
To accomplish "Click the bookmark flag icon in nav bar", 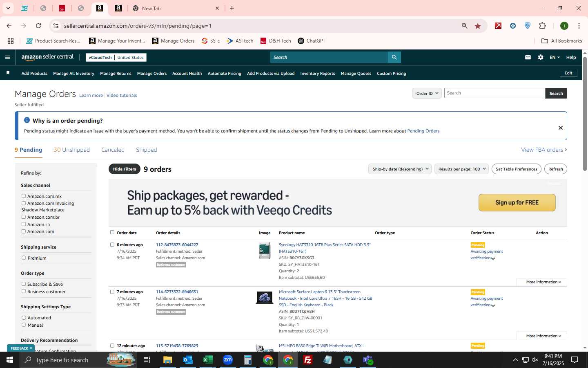I will tap(8, 73).
